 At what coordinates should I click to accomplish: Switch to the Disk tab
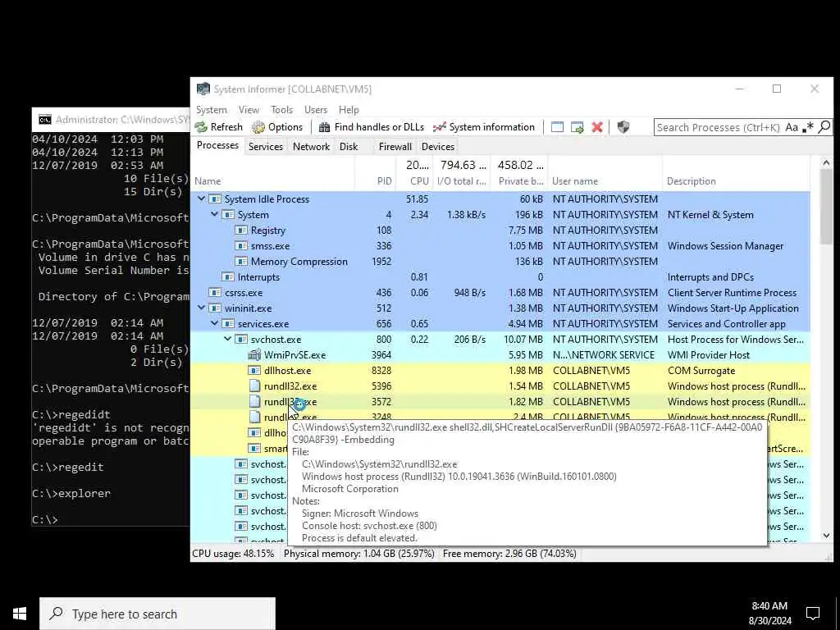click(x=349, y=146)
